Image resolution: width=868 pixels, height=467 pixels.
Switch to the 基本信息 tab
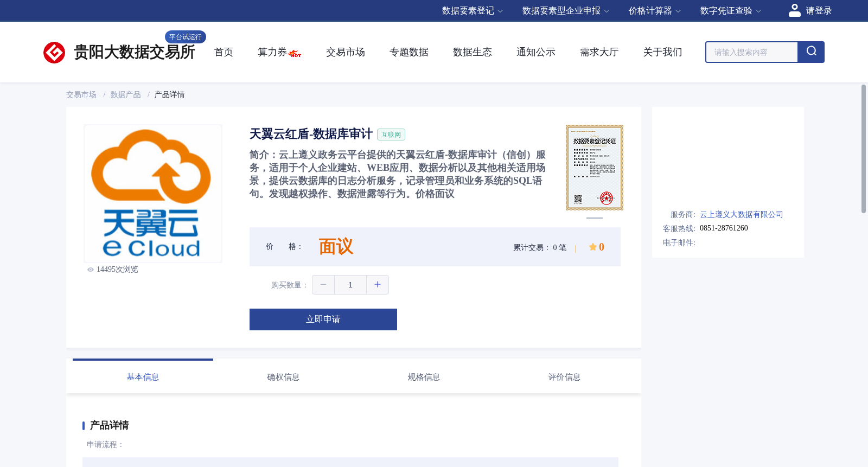pos(143,377)
